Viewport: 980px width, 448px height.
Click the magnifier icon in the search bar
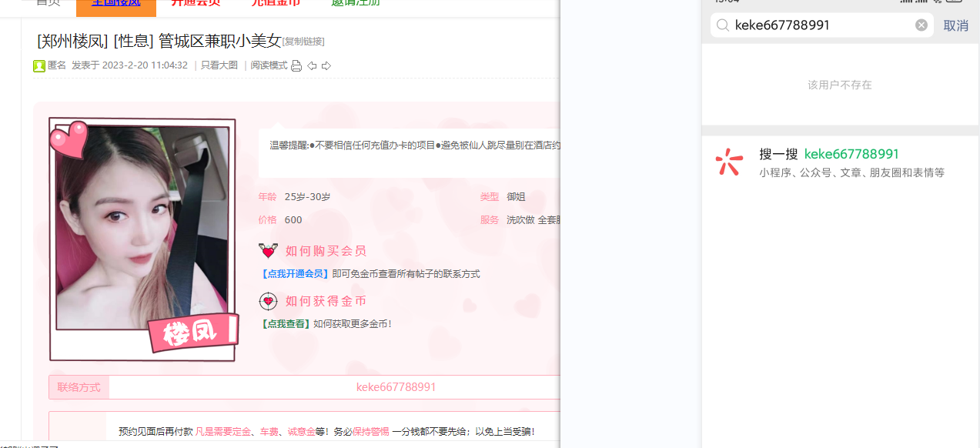pyautogui.click(x=722, y=25)
